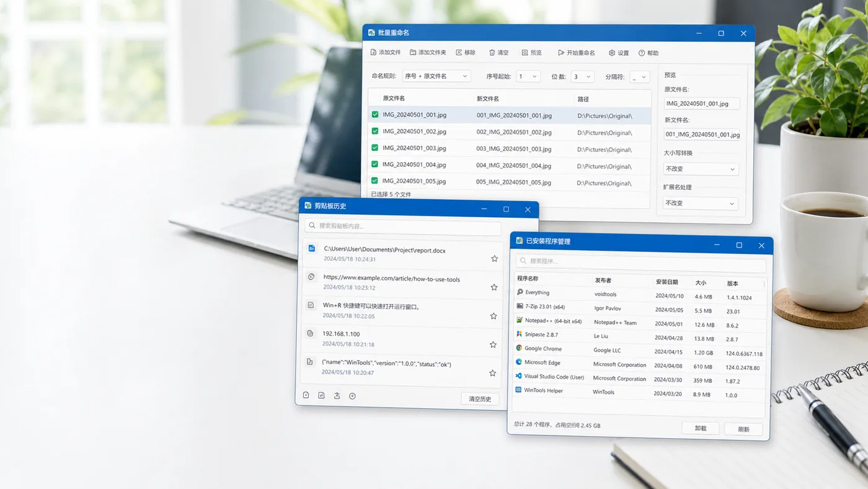Image resolution: width=868 pixels, height=489 pixels.
Task: Star the 192.168.1.100 clipboard entry
Action: 493,344
